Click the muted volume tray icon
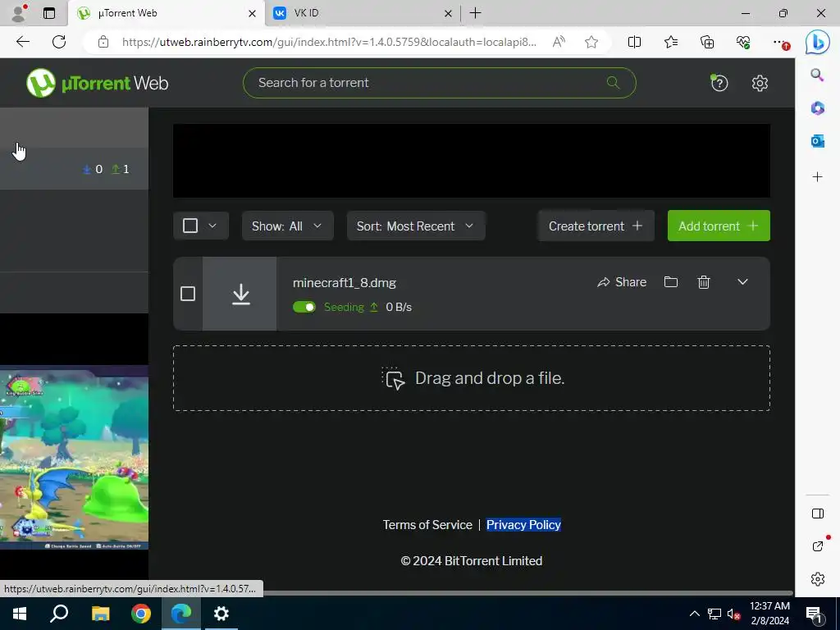Image resolution: width=840 pixels, height=630 pixels. (733, 614)
